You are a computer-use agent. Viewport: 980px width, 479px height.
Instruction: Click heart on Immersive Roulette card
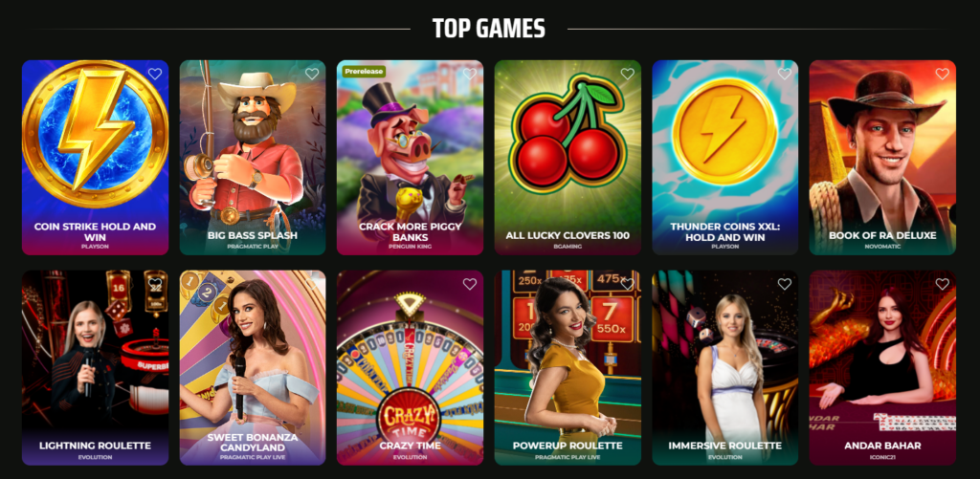(x=785, y=284)
